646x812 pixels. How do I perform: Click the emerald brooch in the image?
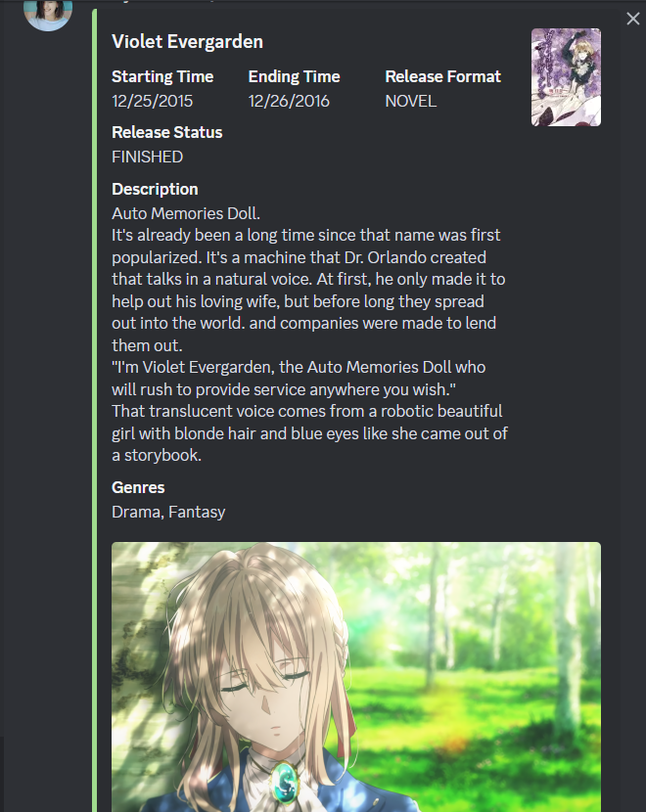click(285, 782)
